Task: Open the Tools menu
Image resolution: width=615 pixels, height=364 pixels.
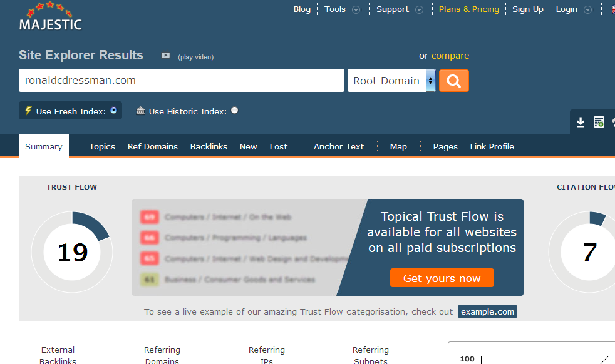Action: [335, 9]
